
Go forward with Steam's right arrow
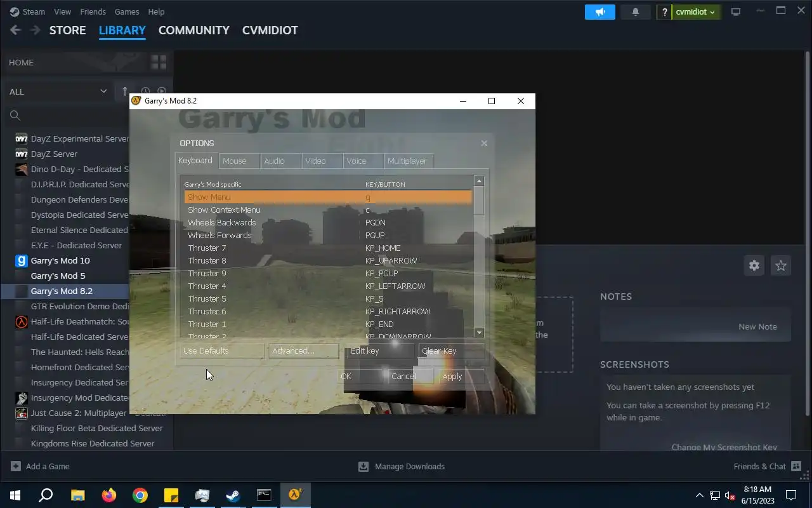(35, 30)
